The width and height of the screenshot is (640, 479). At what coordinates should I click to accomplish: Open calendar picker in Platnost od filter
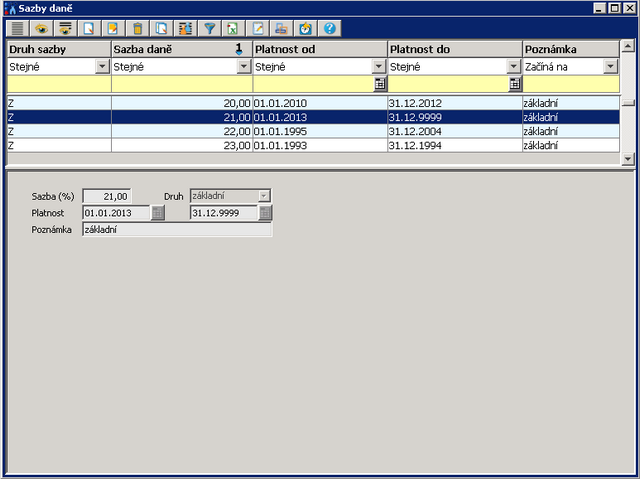[380, 85]
